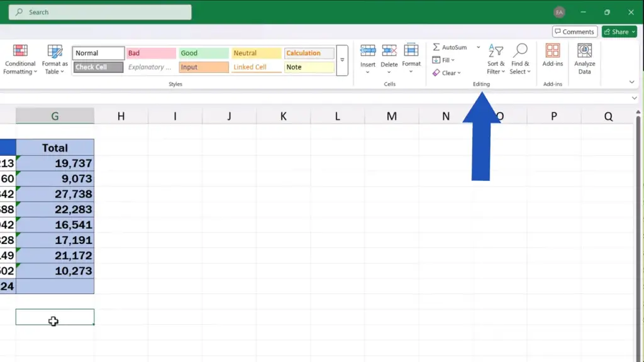This screenshot has height=362, width=644.
Task: Click the Format as Table icon
Action: coord(55,60)
